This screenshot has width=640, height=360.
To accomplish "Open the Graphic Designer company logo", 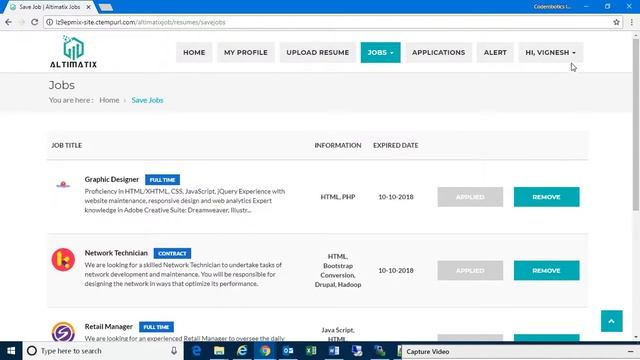I will [63, 184].
